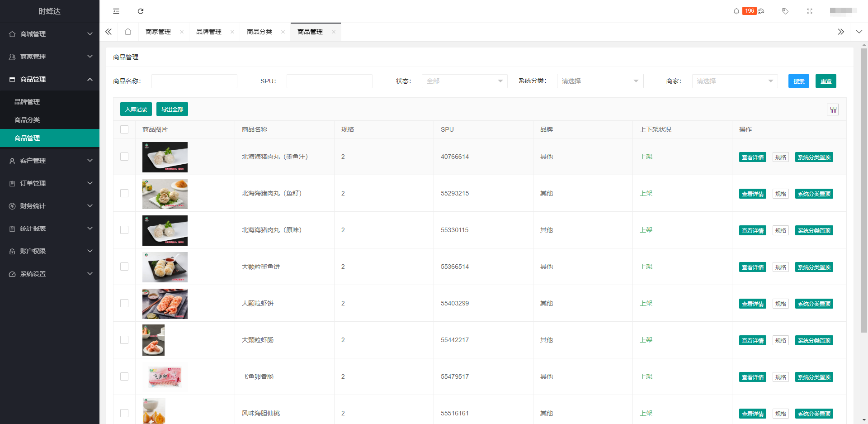This screenshot has height=424, width=868.
Task: Expand the 订单管理 sidebar menu
Action: [50, 183]
